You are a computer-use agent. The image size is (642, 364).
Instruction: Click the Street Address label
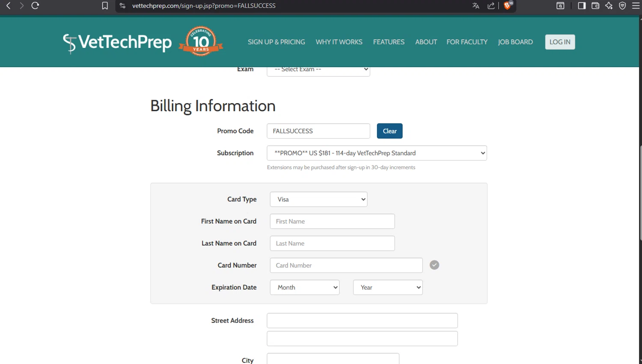tap(232, 320)
